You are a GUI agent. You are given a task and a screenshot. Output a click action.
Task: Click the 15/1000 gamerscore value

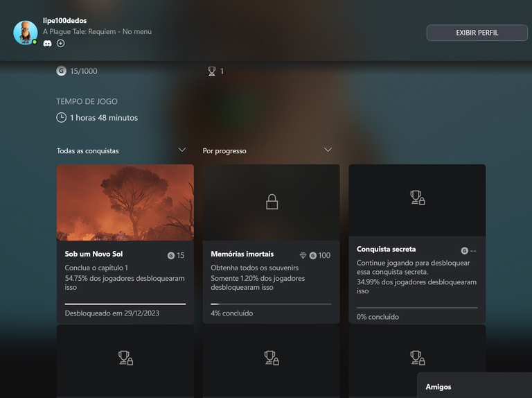click(83, 71)
